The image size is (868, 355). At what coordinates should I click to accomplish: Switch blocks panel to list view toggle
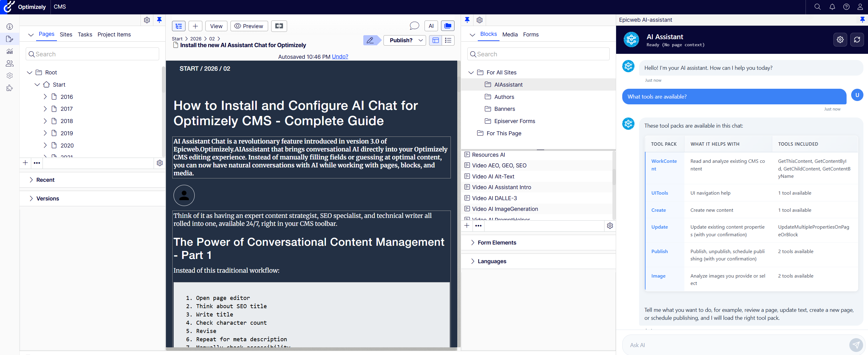point(448,40)
